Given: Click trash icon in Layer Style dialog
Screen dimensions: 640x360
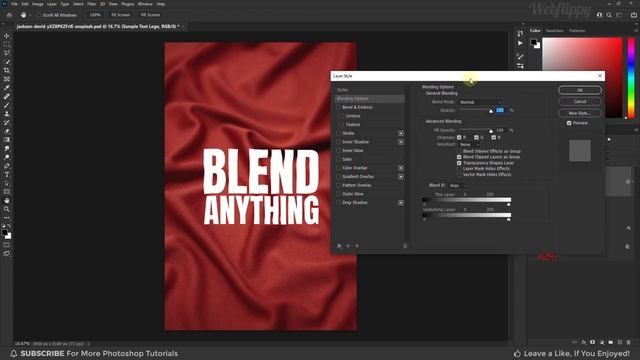Looking at the screenshot, I should (x=405, y=246).
